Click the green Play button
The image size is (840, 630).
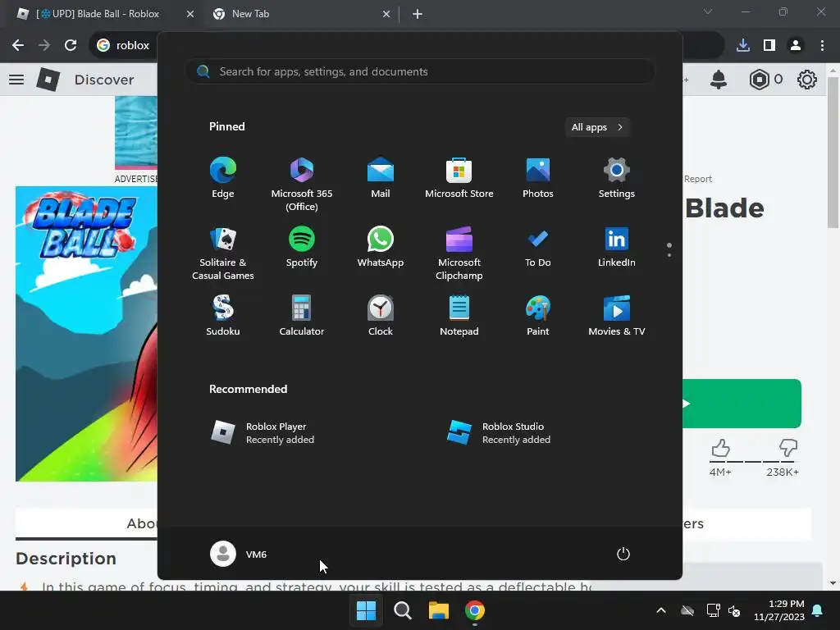742,404
